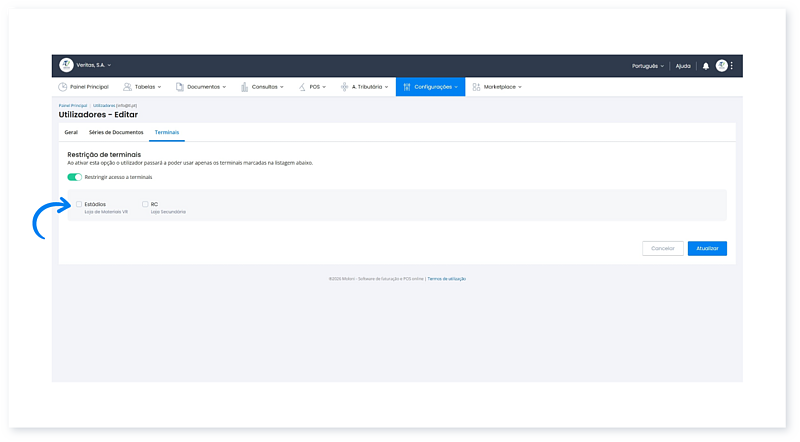
Task: Open the three-dot options menu icon
Action: click(732, 66)
